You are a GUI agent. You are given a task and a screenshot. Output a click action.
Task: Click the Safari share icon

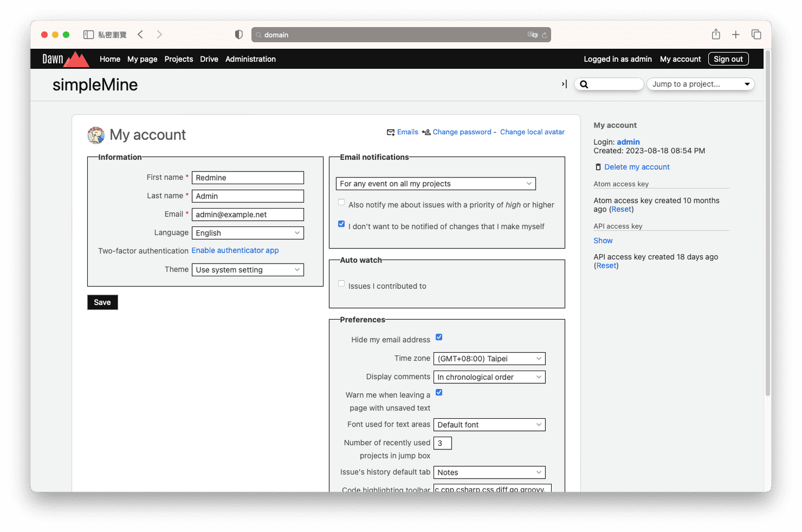pos(715,34)
